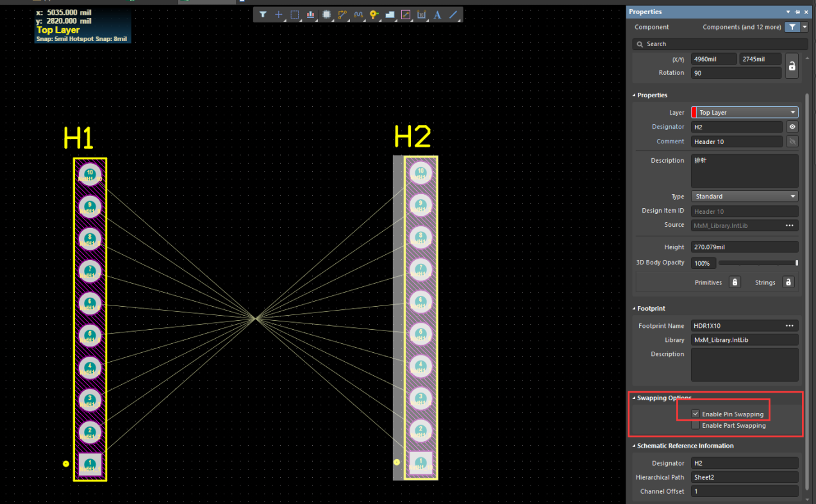The width and height of the screenshot is (816, 504).
Task: Edit the Y coordinate 2745mil field
Action: pyautogui.click(x=760, y=59)
